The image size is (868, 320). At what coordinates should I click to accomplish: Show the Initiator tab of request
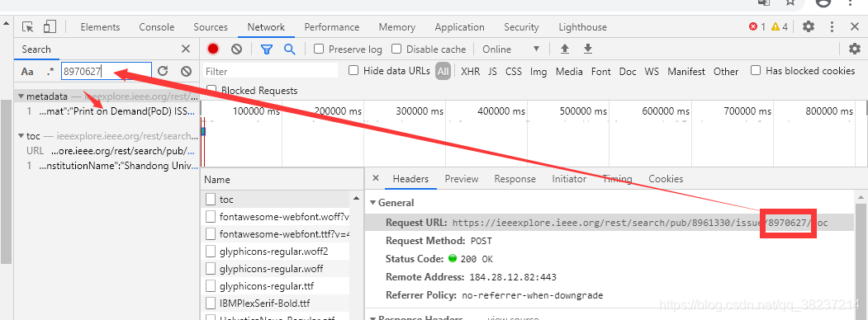568,178
